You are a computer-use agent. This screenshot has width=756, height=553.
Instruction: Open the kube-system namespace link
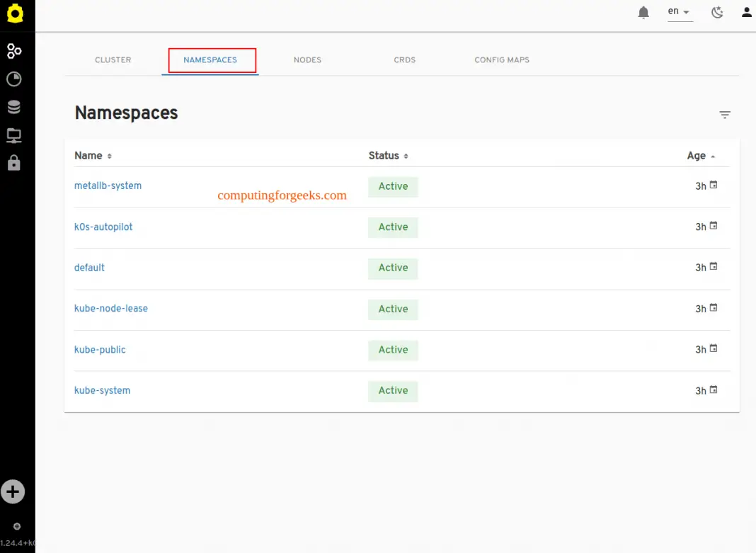pyautogui.click(x=102, y=390)
